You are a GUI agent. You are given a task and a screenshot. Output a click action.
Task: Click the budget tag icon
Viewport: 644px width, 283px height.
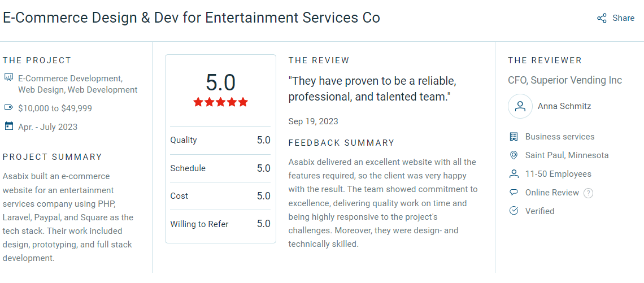(8, 107)
